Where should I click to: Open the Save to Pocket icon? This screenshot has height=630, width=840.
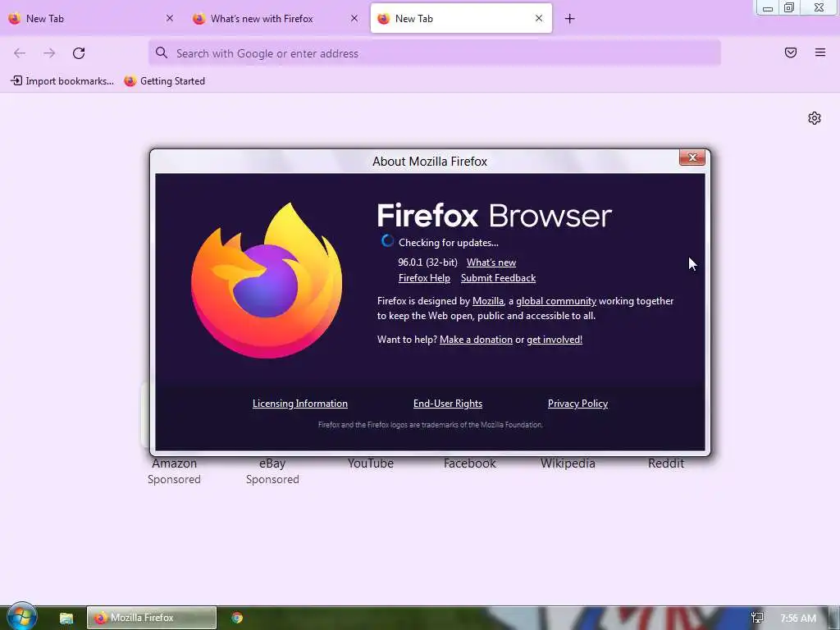[x=791, y=52]
